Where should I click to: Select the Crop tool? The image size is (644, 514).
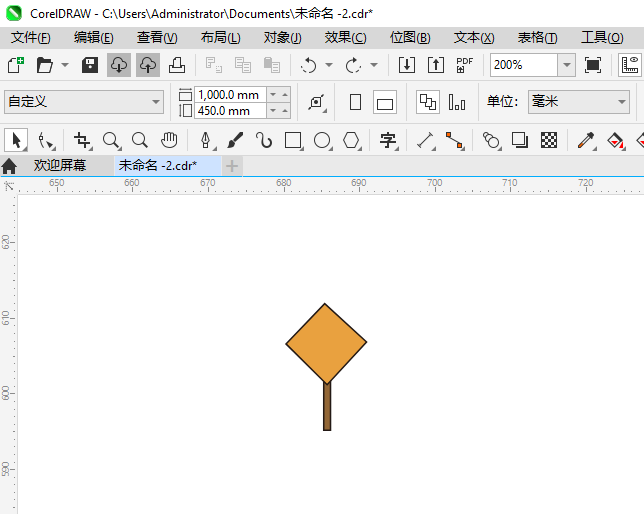[x=83, y=141]
